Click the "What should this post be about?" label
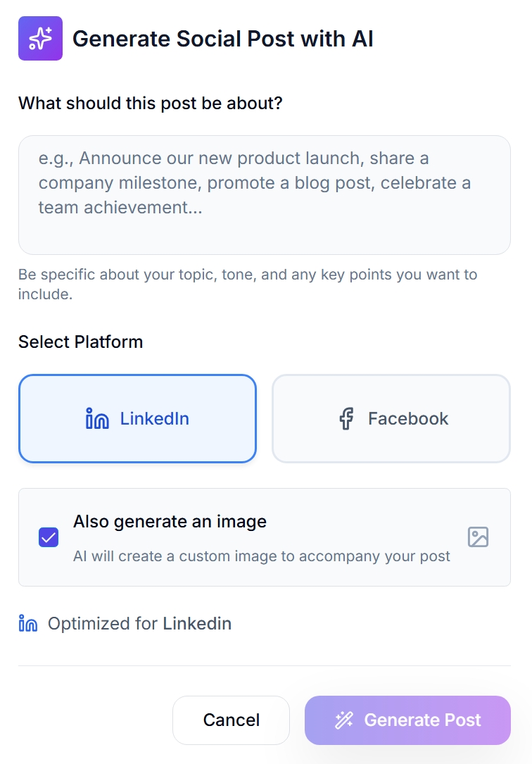The height and width of the screenshot is (764, 532). point(150,104)
